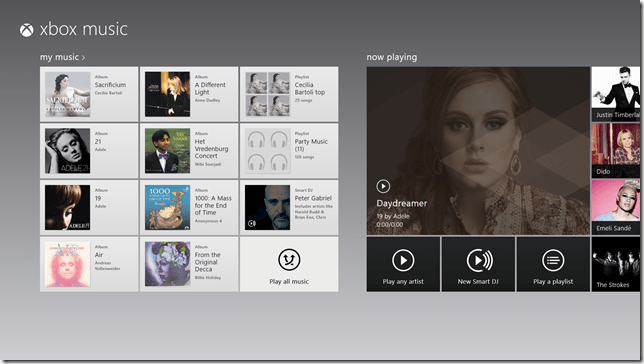The height and width of the screenshot is (364, 644).
Task: Open The Strokes artist tile
Action: pos(616,264)
